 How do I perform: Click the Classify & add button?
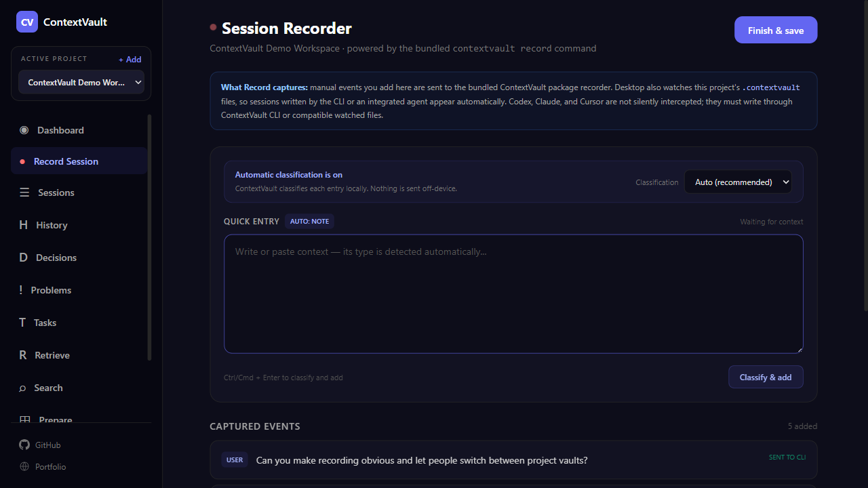766,377
